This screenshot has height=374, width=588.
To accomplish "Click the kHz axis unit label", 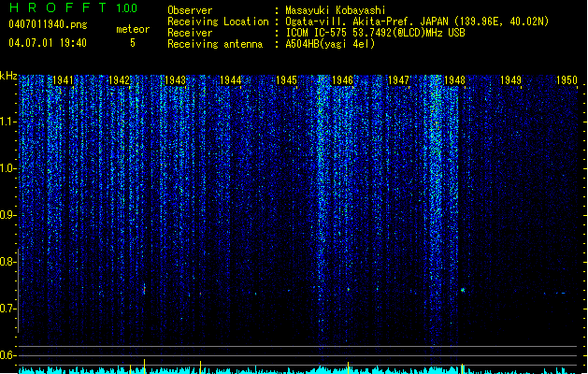I will [8, 76].
